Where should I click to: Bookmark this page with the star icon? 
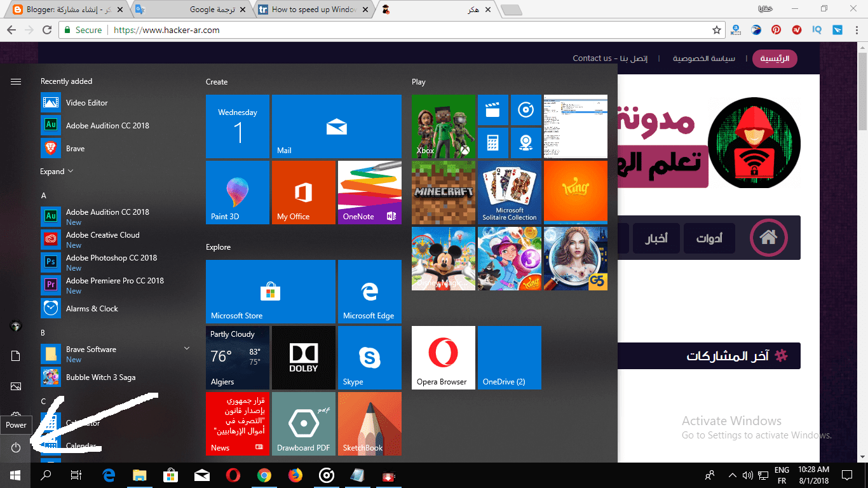click(x=717, y=30)
